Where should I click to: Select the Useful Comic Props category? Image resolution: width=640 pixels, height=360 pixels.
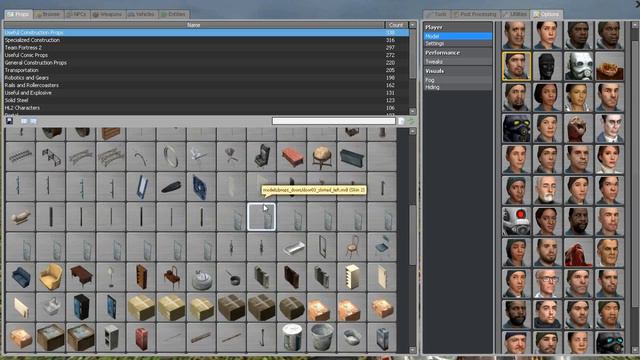206,55
